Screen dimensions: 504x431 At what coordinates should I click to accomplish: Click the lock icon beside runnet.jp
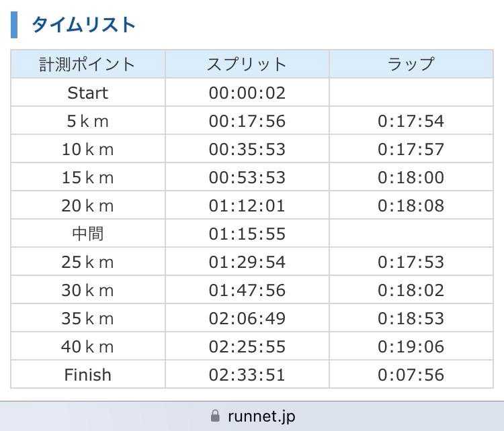tap(215, 416)
